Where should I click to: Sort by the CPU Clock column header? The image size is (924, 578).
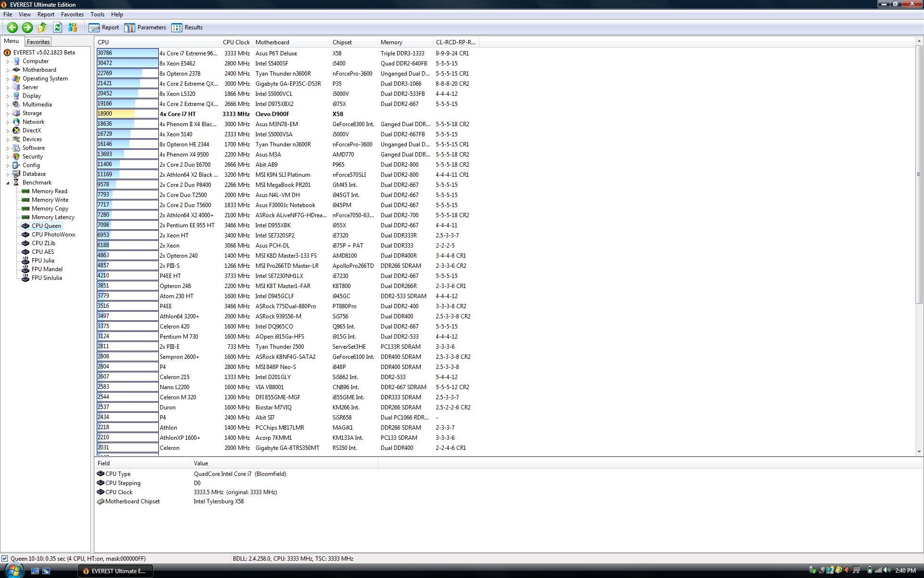coord(236,42)
